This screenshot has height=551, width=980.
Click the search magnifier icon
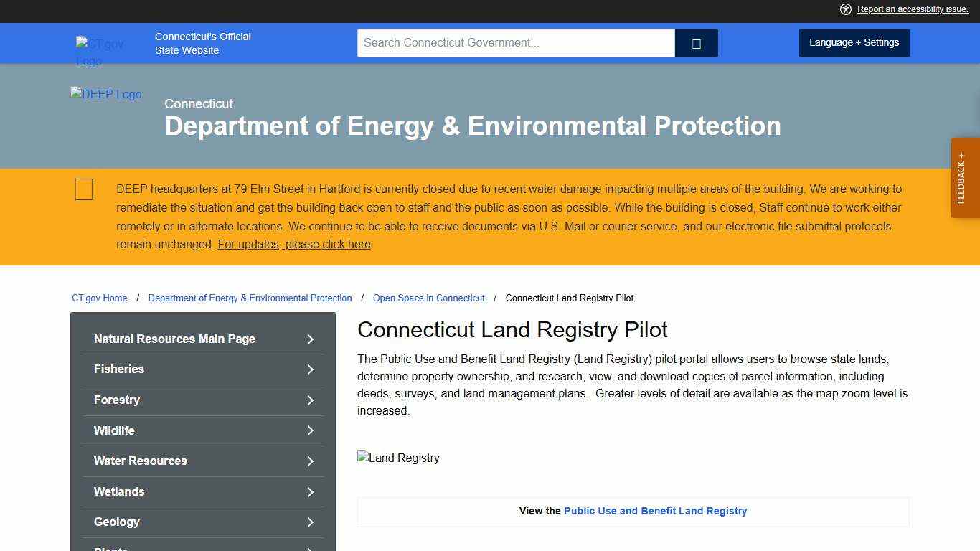pos(695,43)
